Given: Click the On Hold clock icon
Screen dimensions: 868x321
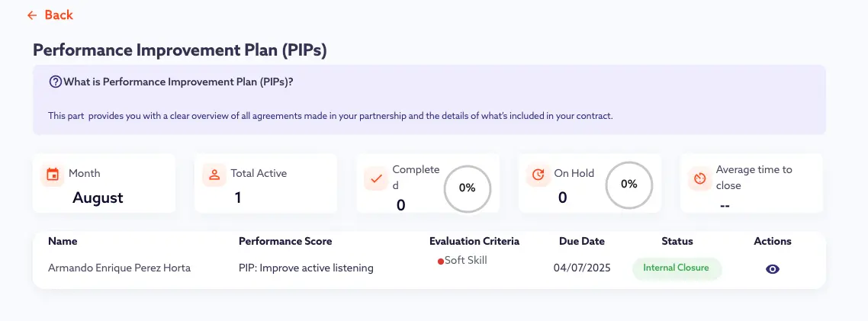Looking at the screenshot, I should pos(538,175).
